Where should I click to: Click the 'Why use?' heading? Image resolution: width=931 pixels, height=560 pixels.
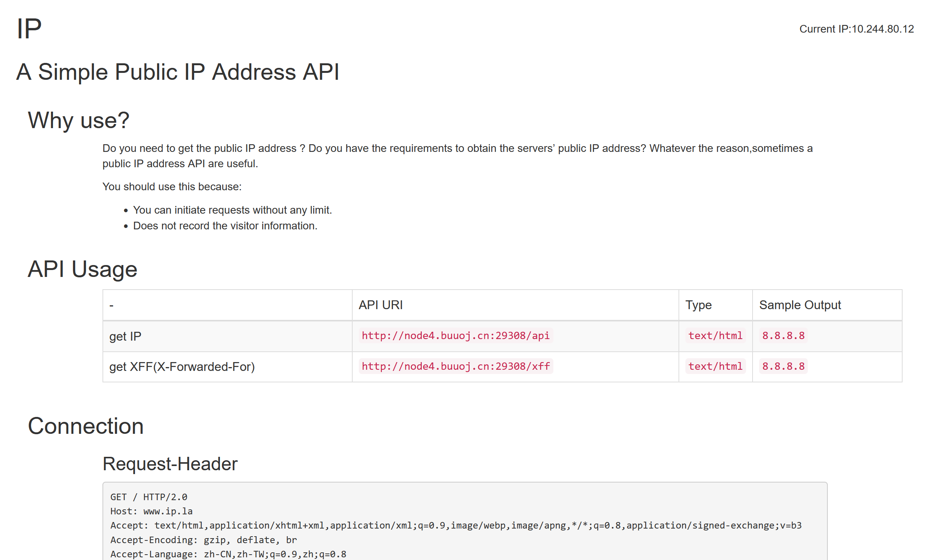click(79, 120)
